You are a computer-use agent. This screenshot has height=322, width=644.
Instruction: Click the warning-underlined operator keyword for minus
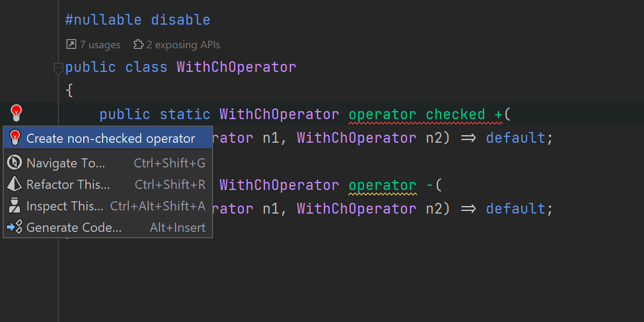382,185
